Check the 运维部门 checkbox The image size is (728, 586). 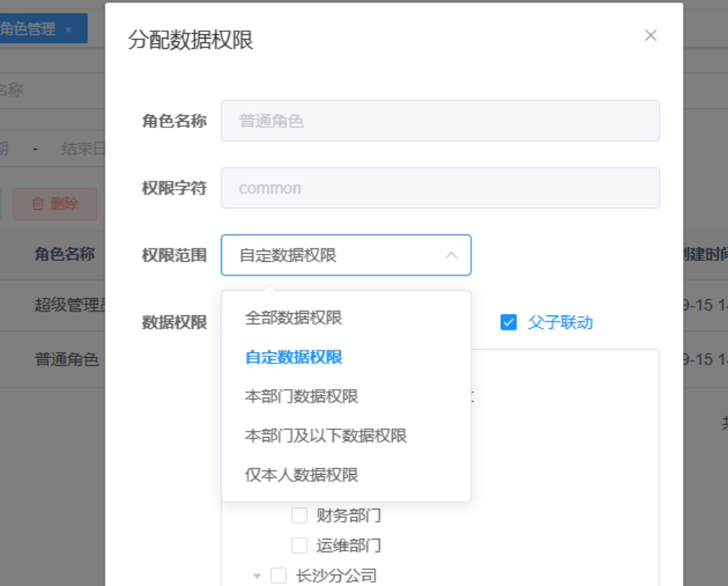(x=299, y=545)
